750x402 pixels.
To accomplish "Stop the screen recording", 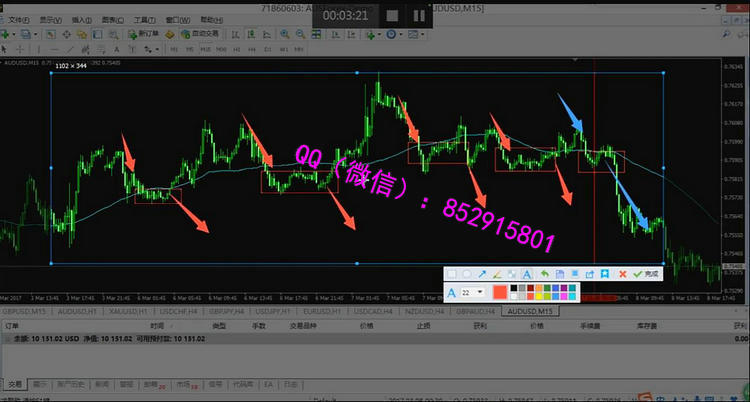I will point(393,15).
